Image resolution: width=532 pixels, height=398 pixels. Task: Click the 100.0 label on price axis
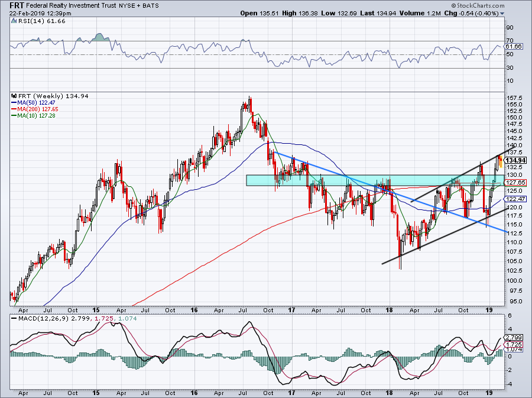pos(514,280)
